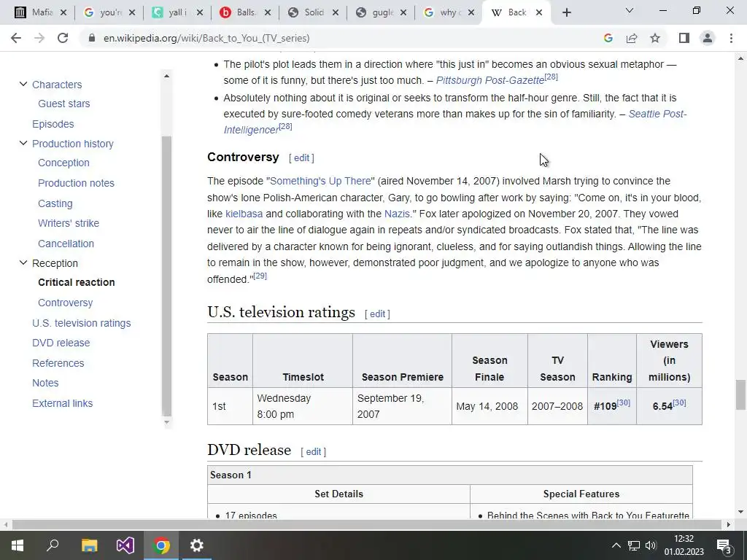The image size is (747, 560).
Task: Open citation 29 after the Fox quote
Action: coord(260,276)
